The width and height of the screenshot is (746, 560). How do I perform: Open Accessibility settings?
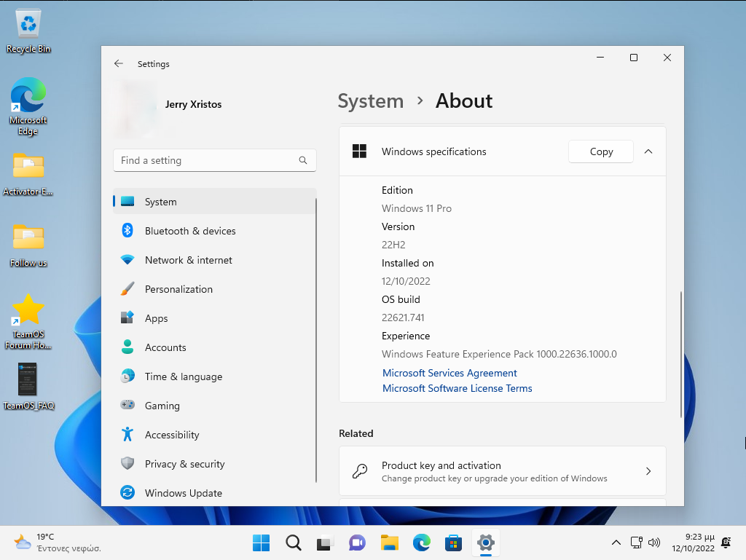pos(172,435)
